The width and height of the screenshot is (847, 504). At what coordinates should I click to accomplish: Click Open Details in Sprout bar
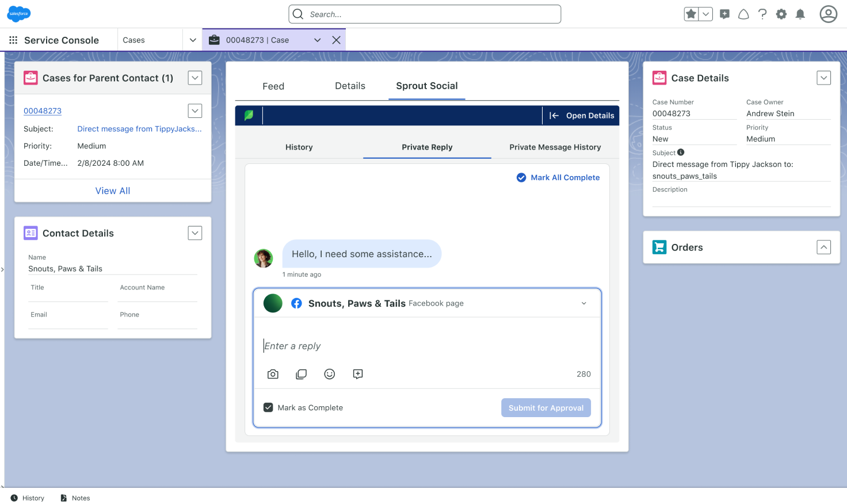(x=582, y=116)
